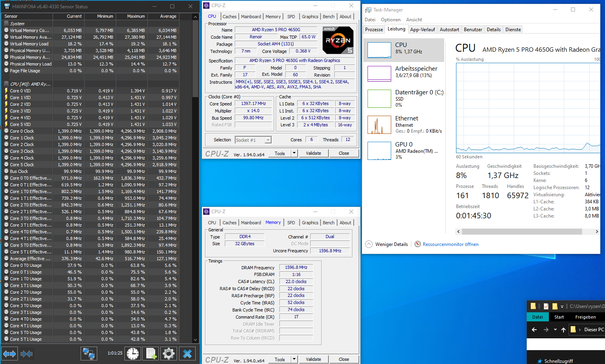The height and width of the screenshot is (364, 605).
Task: Open the App-Verlauf tab in Task-Manager
Action: 422,30
